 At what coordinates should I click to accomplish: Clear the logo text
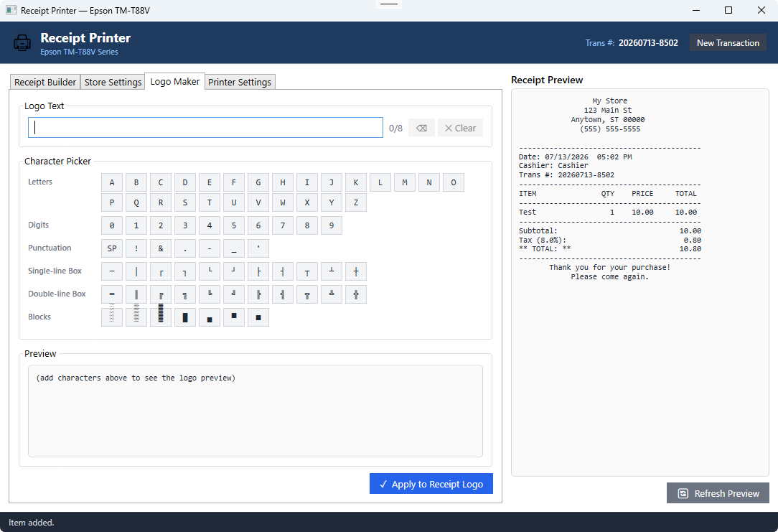pyautogui.click(x=460, y=128)
